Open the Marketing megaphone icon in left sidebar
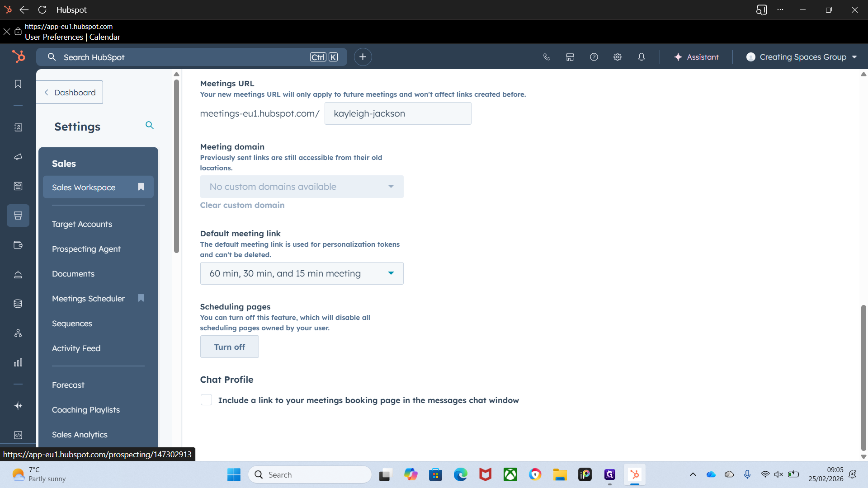 18,157
